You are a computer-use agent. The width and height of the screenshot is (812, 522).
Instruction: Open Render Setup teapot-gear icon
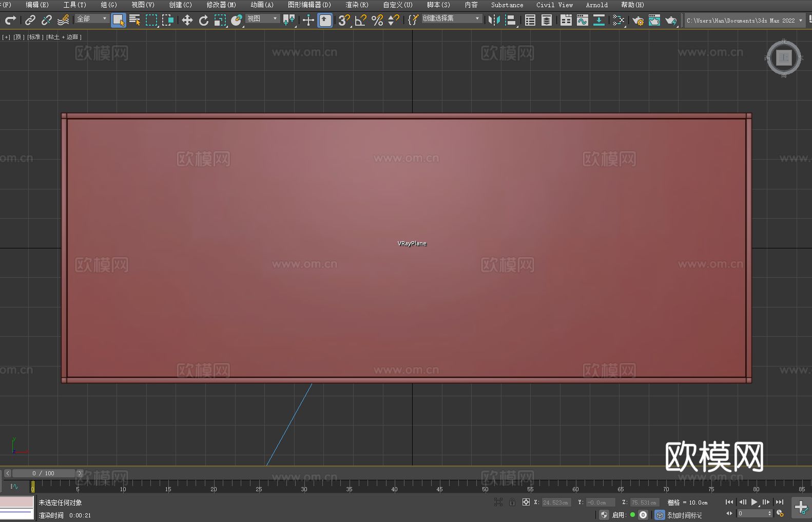click(x=638, y=20)
